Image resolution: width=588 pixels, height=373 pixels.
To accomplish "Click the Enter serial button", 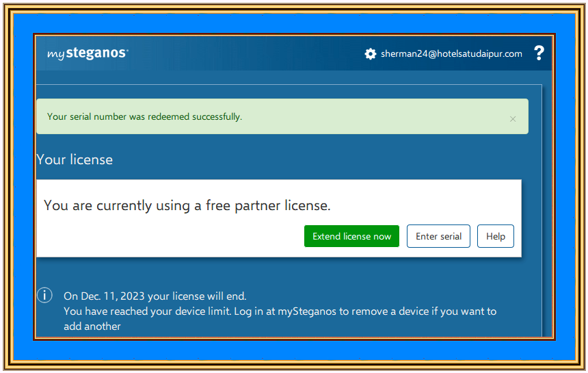I will click(438, 236).
